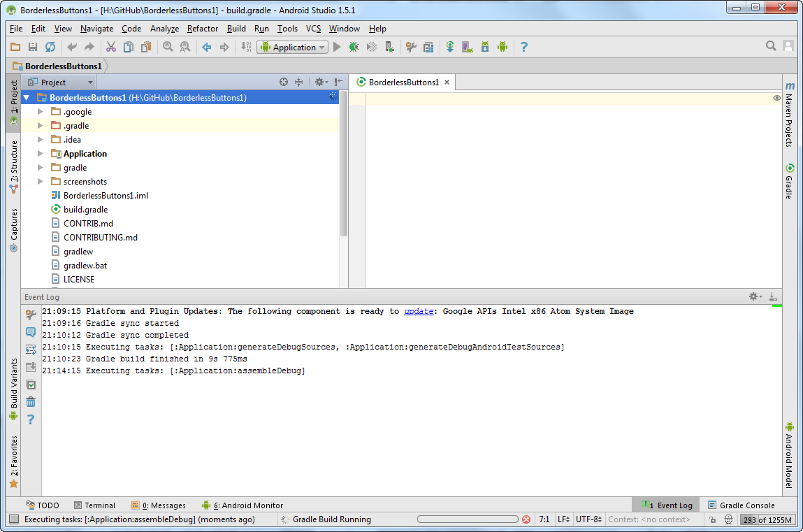803x532 pixels.
Task: Cancel the running Gradle build
Action: coord(526,519)
